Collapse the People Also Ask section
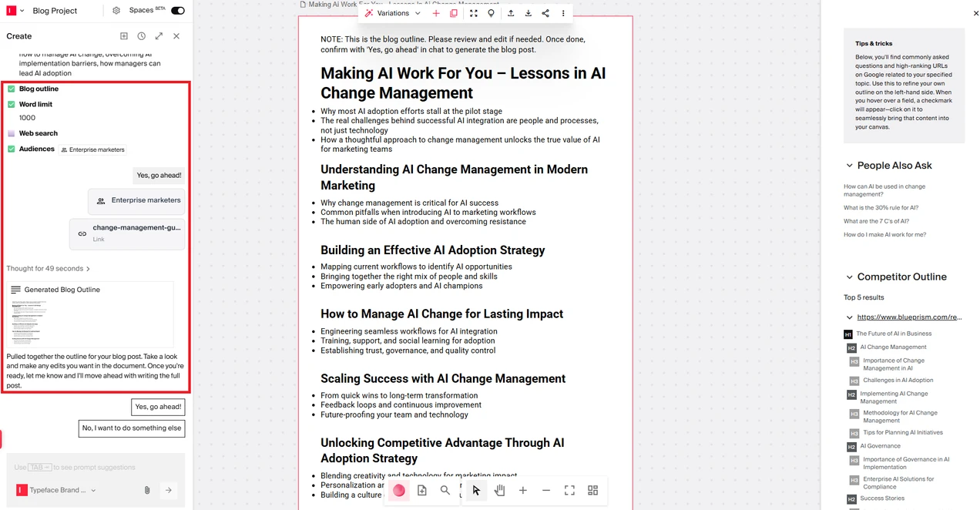Image resolution: width=980 pixels, height=510 pixels. coord(850,166)
